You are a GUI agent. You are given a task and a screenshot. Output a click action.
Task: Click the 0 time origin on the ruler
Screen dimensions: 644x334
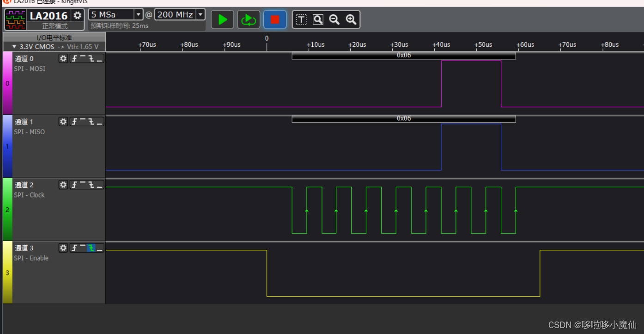coord(267,38)
